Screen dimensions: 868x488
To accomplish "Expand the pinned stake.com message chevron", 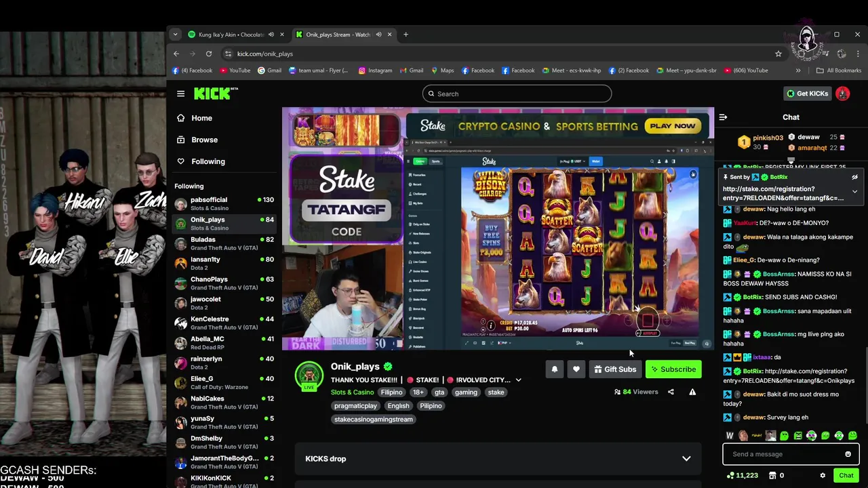I will click(x=854, y=192).
